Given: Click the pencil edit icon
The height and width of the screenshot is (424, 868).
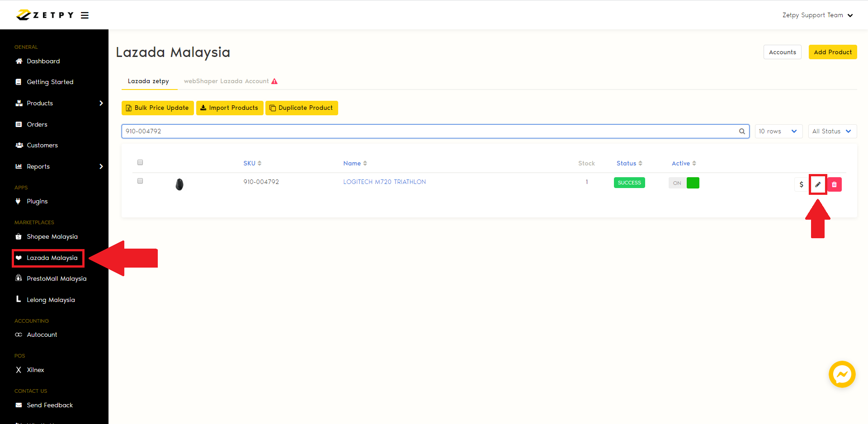Looking at the screenshot, I should pyautogui.click(x=818, y=184).
